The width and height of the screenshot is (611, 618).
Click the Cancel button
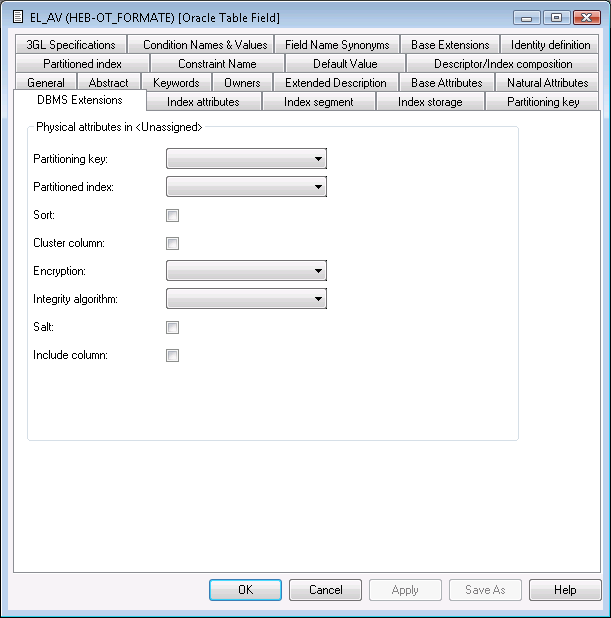pos(326,590)
